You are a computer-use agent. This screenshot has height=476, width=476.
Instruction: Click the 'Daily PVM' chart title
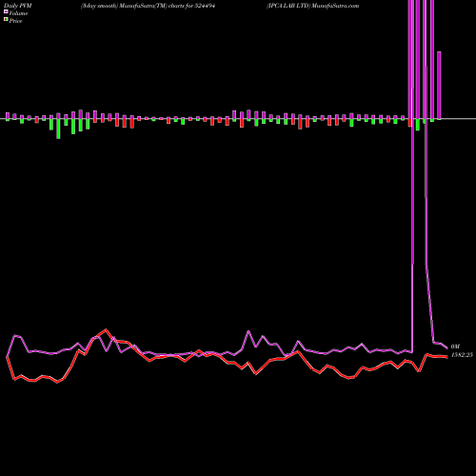click(x=18, y=6)
